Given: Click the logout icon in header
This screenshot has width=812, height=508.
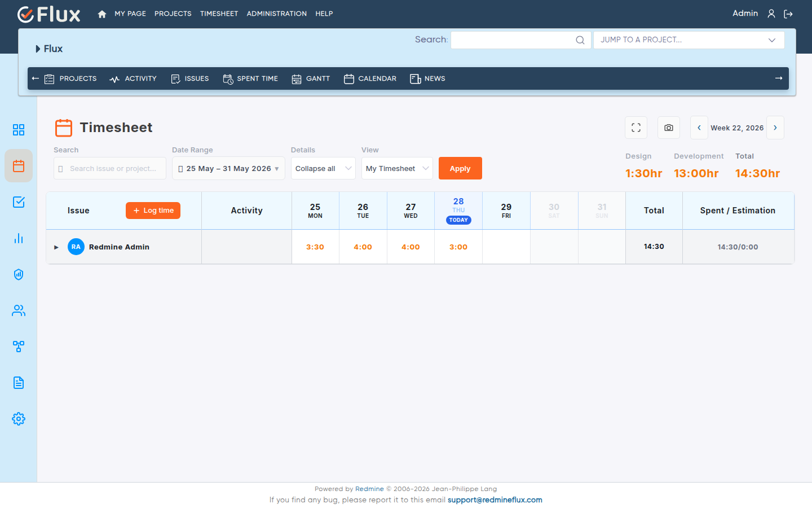Looking at the screenshot, I should tap(788, 14).
